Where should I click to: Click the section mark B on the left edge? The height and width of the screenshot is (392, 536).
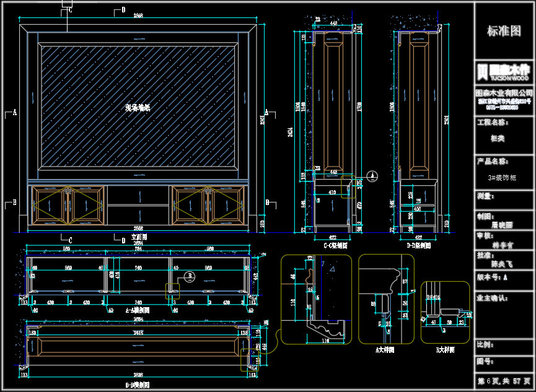13,203
